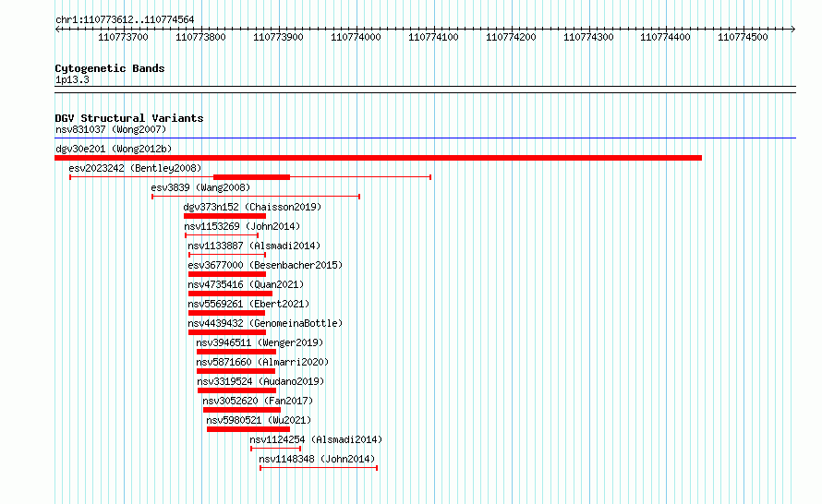Click ruler position 110774100
The image size is (822, 504).
pos(433,37)
